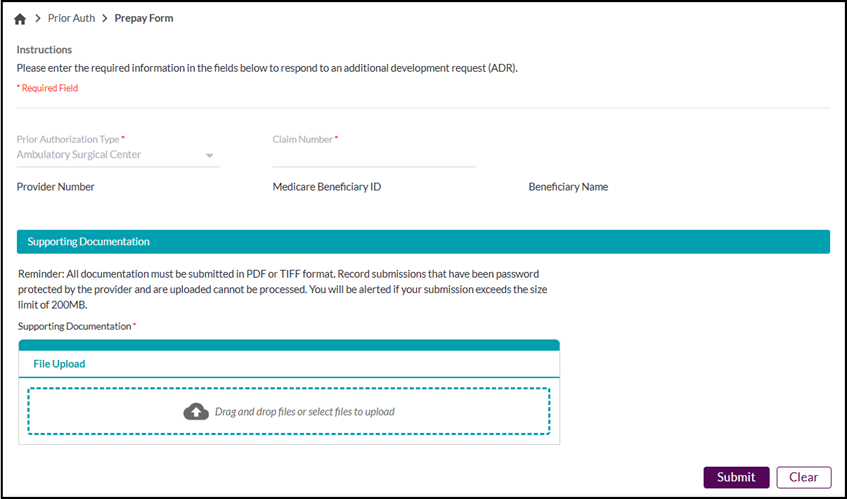Click the cloud upload icon
Viewport: 847px width, 499px height.
[x=196, y=412]
